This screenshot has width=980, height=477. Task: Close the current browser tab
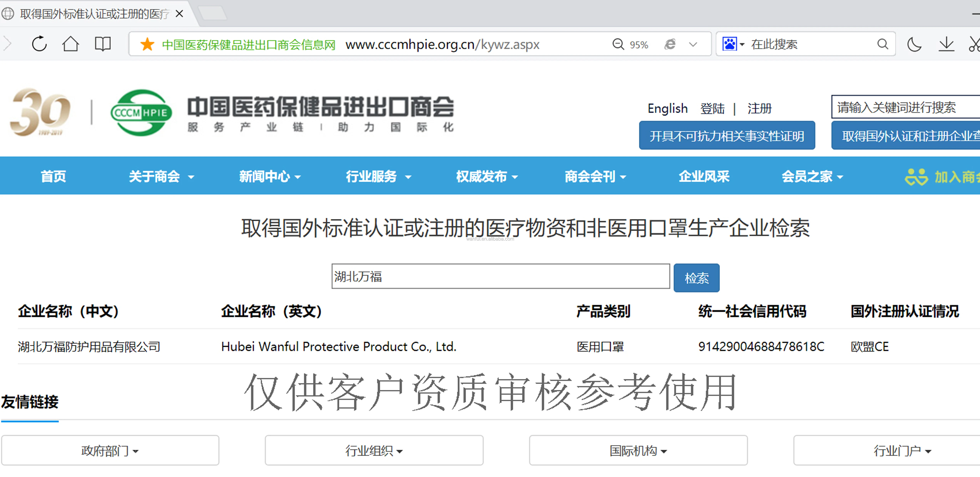click(180, 14)
